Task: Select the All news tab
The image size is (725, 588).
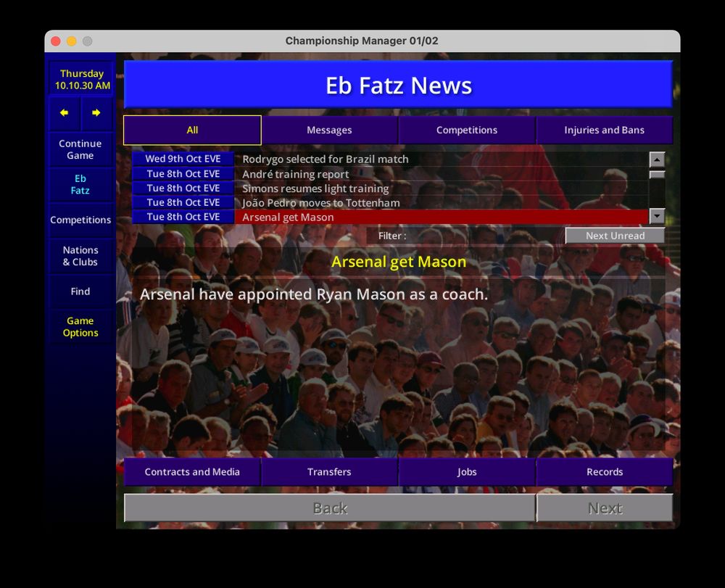Action: [192, 131]
